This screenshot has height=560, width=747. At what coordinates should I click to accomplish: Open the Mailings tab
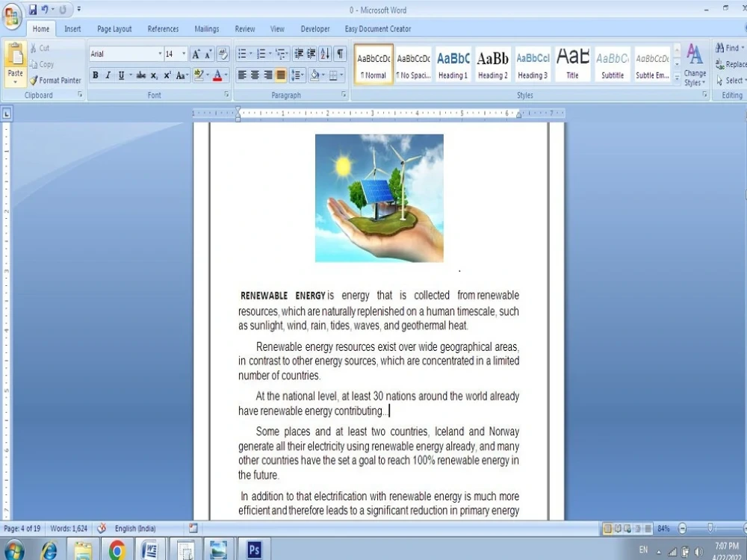point(207,29)
